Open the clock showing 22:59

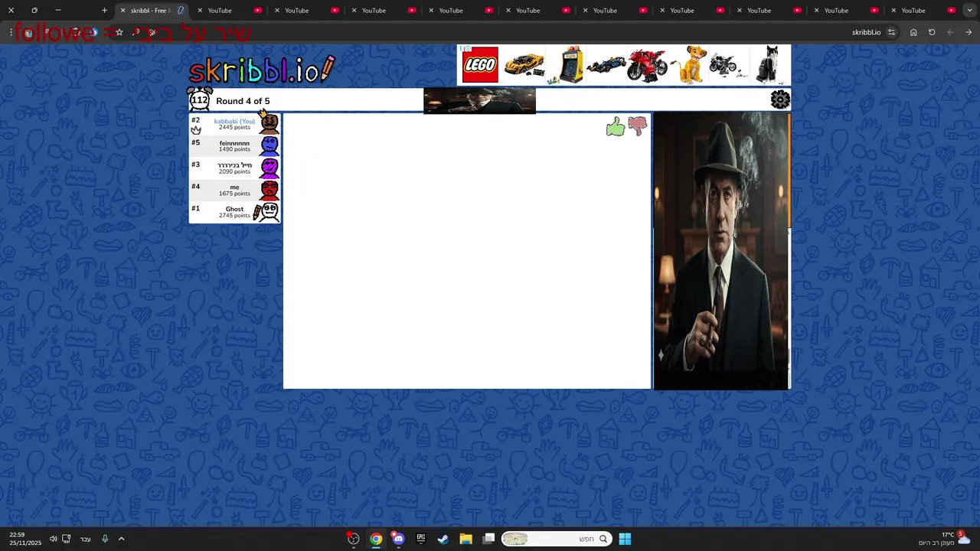click(25, 538)
